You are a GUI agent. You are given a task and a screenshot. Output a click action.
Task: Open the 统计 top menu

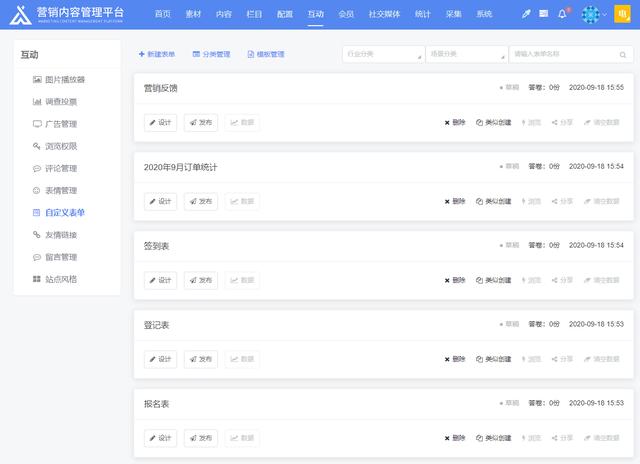click(423, 14)
